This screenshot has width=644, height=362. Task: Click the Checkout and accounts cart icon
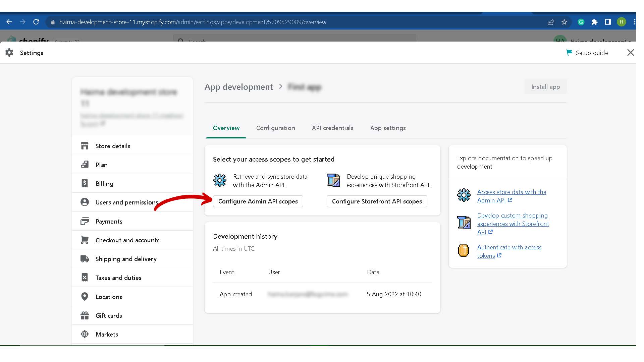pos(85,240)
